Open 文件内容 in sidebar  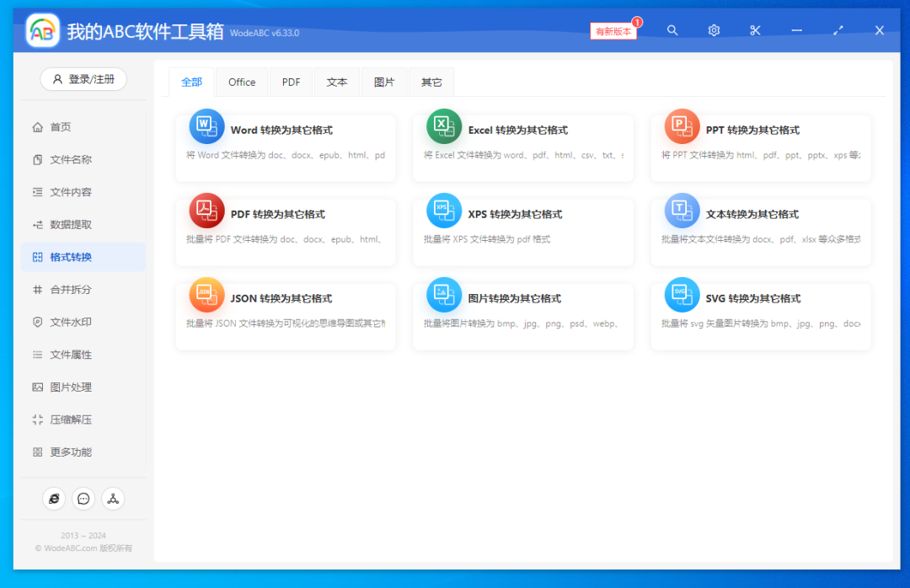coord(83,192)
